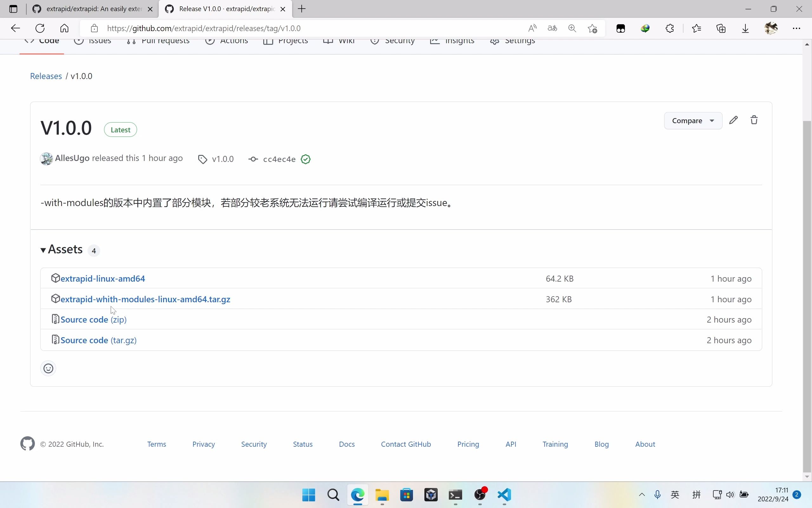Go back with the browser back arrow

(16, 28)
